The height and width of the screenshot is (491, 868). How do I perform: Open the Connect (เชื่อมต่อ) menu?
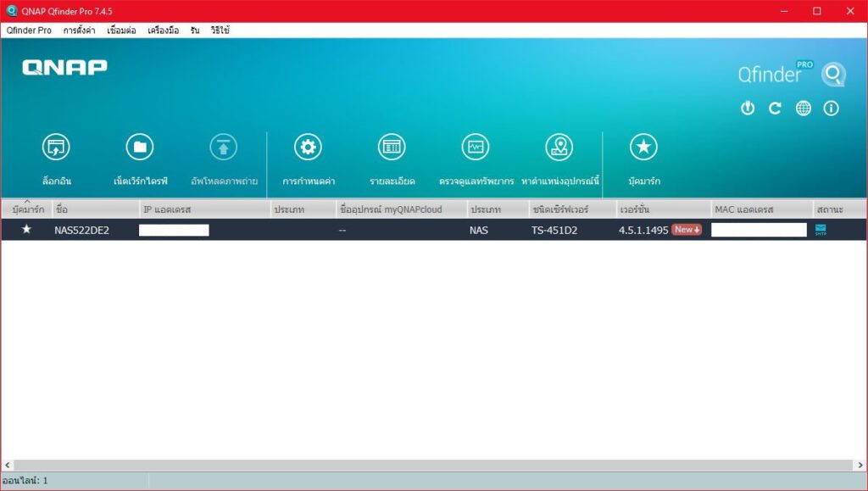point(121,31)
